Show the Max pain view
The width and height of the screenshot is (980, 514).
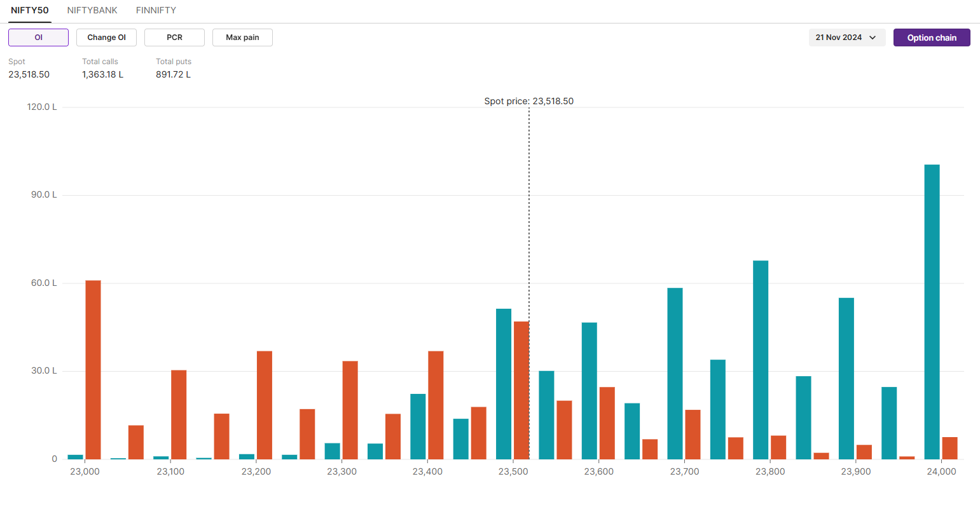242,37
